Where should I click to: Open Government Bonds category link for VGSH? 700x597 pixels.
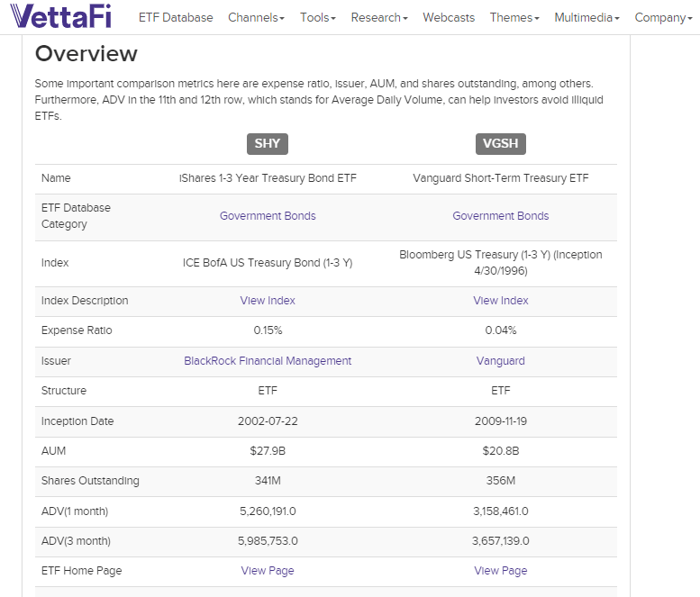pyautogui.click(x=500, y=216)
